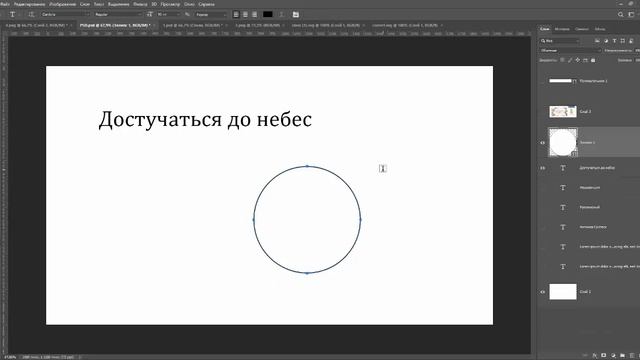Open the Фильтр menu
Viewport: 640px width, 360px height.
[140, 4]
